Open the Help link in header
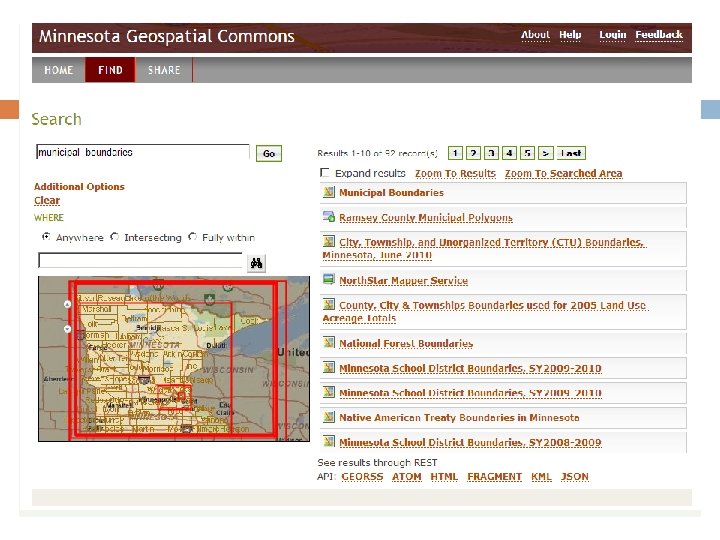720x540 pixels. pos(570,35)
